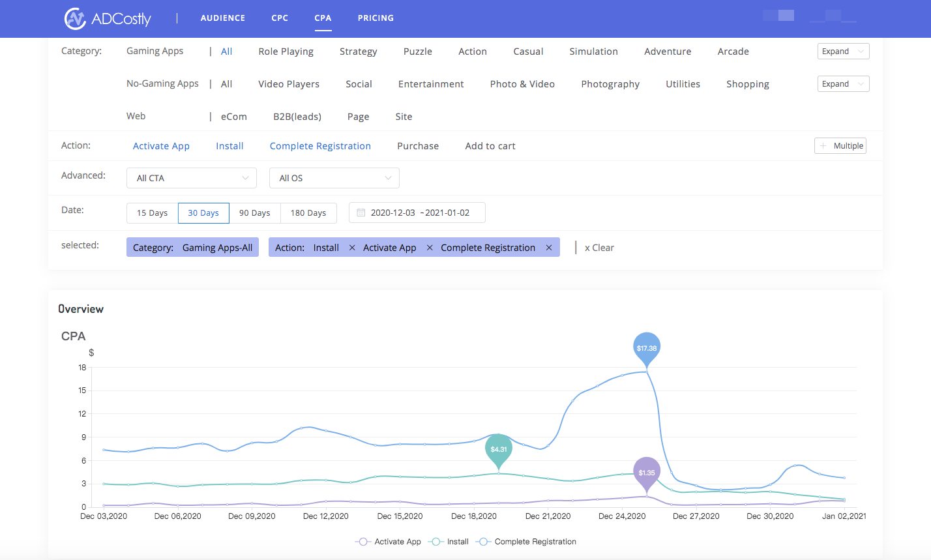The height and width of the screenshot is (560, 931).
Task: Open the All OS dropdown
Action: 334,178
